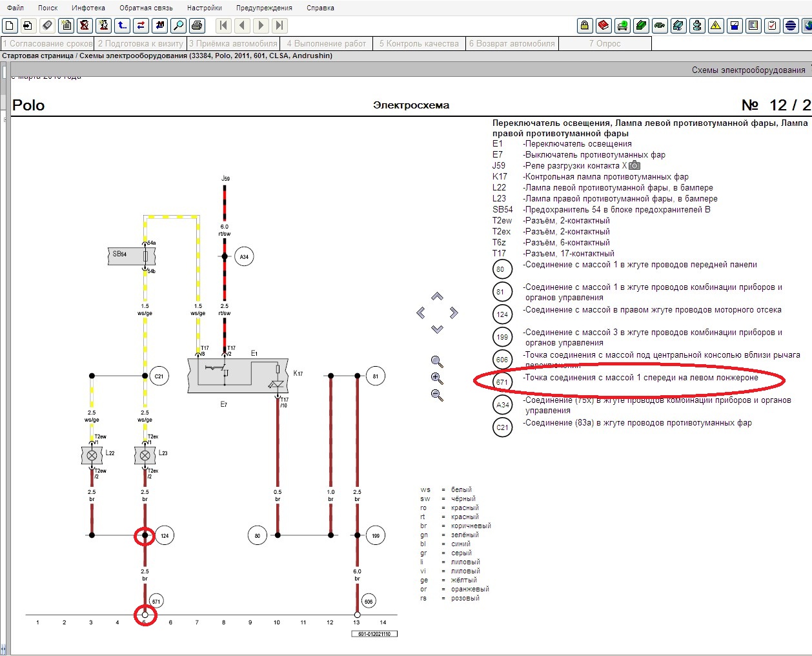The image size is (812, 656).
Task: Zoom out of the diagram with minus magnifier
Action: [437, 395]
